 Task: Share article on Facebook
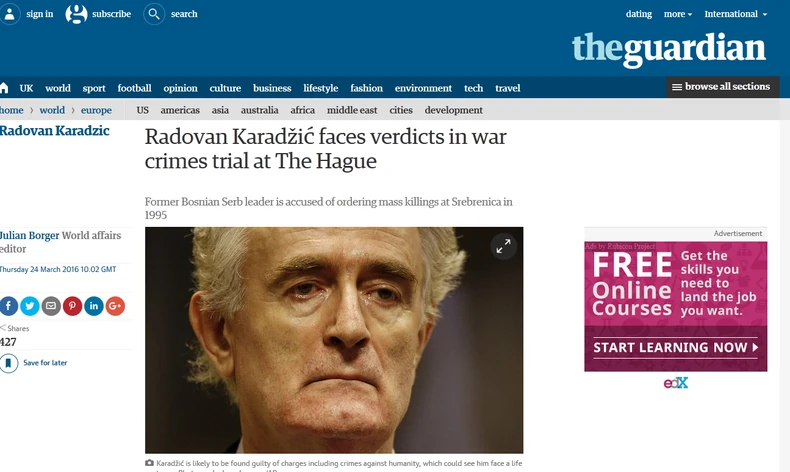8,306
